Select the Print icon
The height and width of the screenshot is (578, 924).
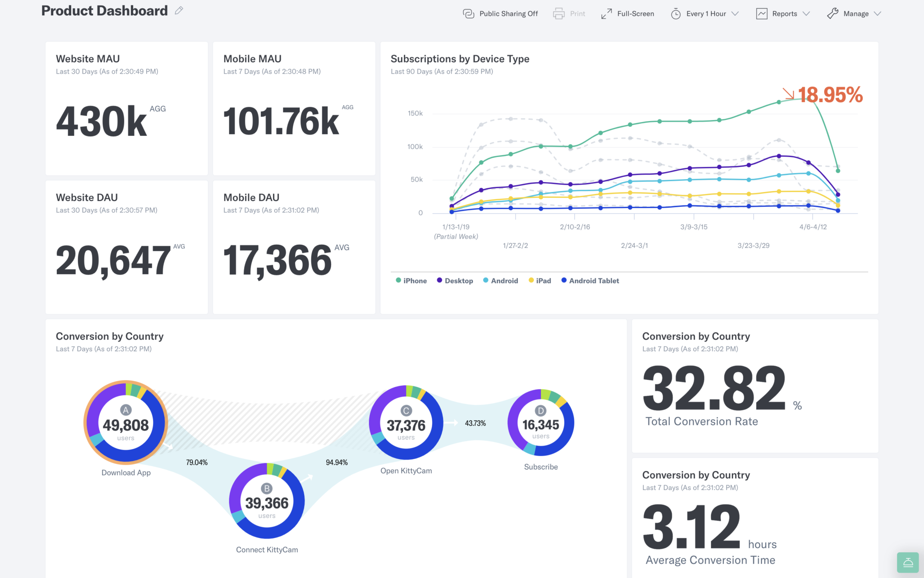click(558, 14)
